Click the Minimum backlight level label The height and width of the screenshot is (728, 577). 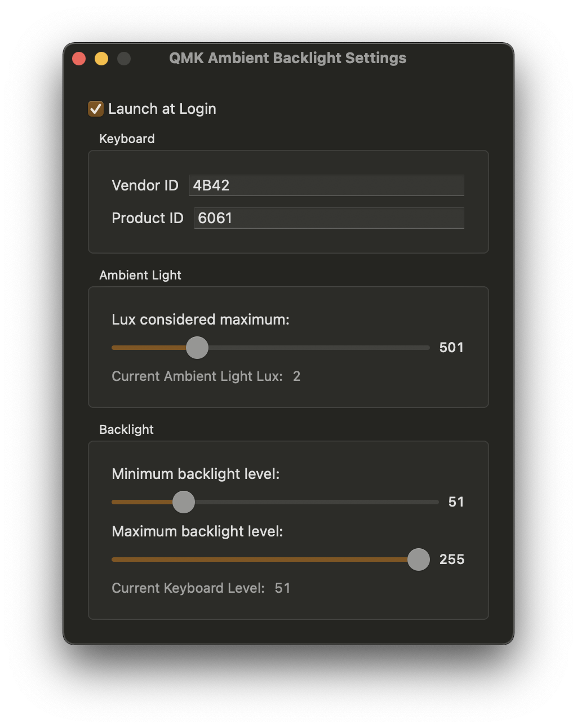[196, 474]
